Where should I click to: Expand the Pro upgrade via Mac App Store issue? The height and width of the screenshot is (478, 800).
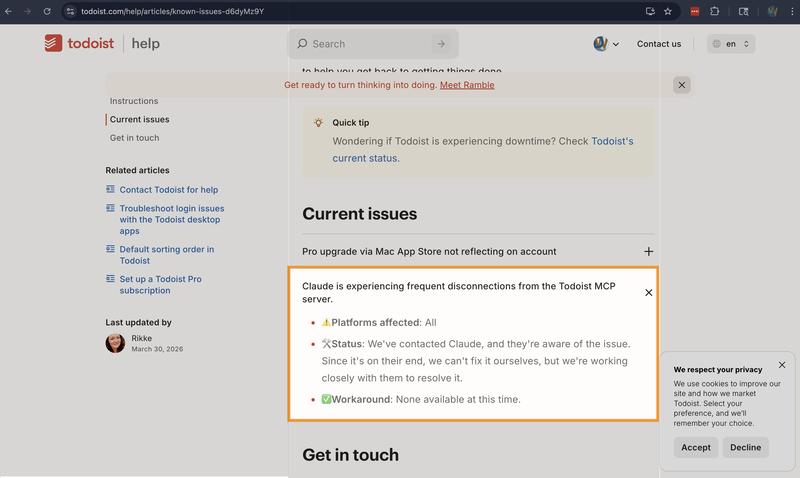click(x=648, y=251)
